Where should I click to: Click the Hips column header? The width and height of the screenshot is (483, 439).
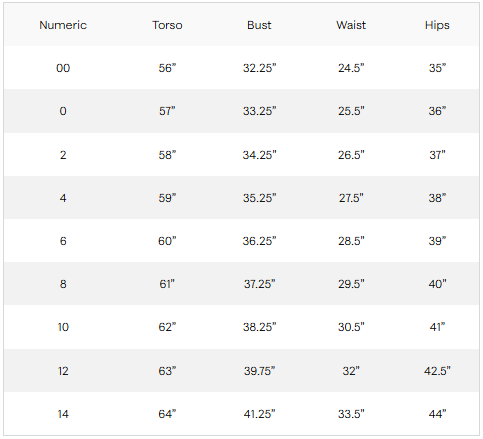click(437, 25)
